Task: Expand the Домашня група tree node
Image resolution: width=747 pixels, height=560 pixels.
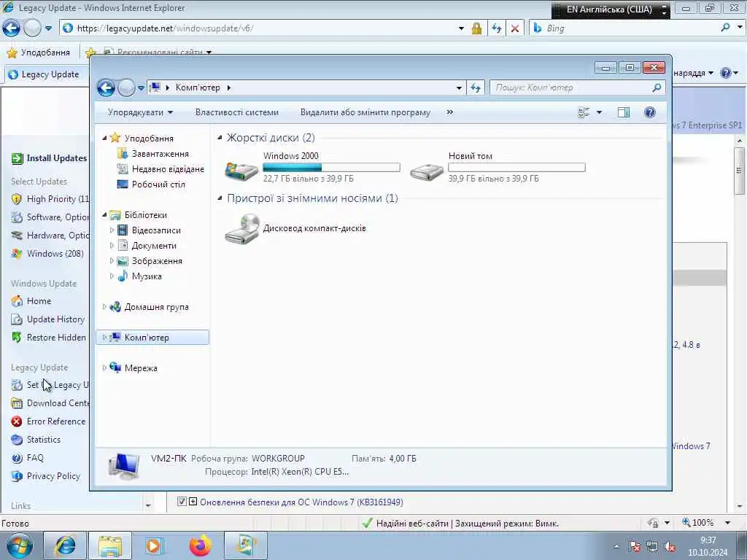Action: pos(104,307)
